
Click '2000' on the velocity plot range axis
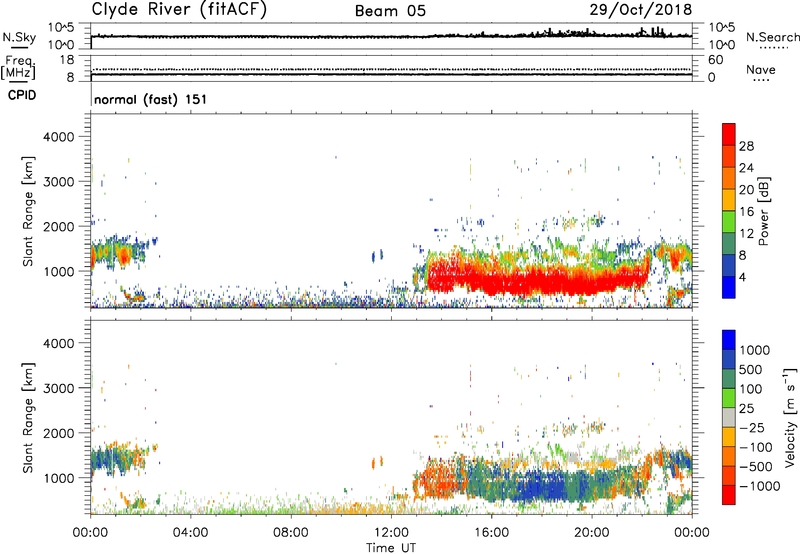click(59, 433)
